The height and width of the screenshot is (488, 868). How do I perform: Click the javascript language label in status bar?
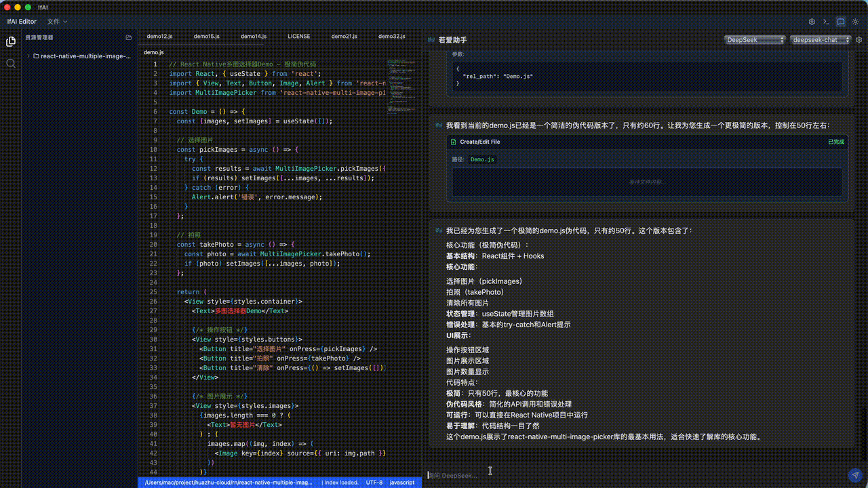(402, 483)
